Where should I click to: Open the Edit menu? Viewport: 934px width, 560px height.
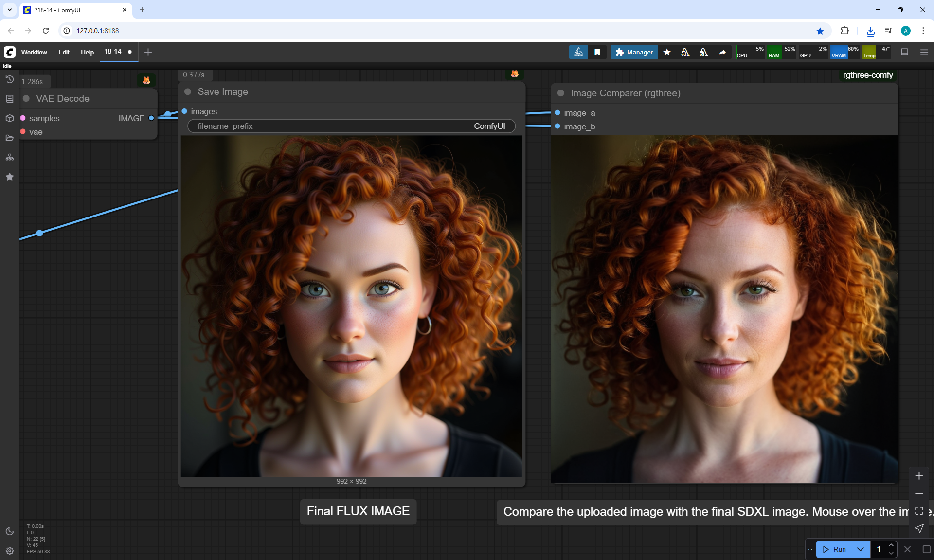tap(64, 52)
